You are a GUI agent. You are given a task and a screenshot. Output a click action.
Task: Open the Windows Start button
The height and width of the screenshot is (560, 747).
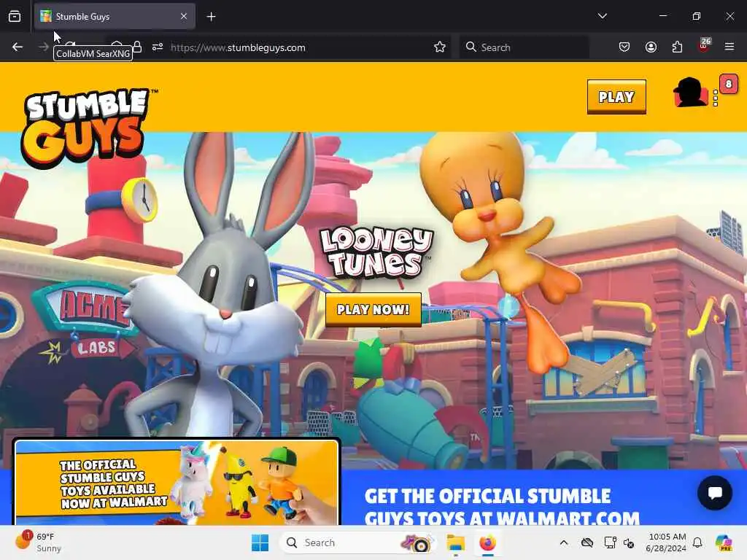coord(260,542)
